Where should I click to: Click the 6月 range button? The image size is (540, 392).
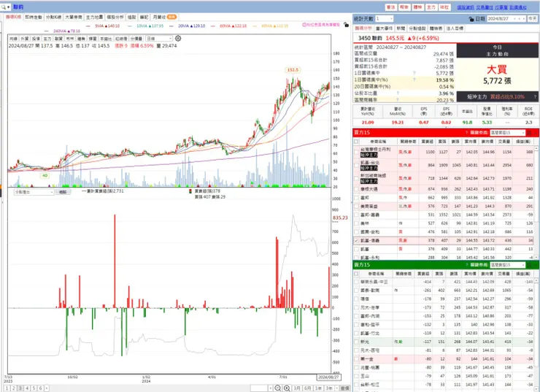(307, 388)
